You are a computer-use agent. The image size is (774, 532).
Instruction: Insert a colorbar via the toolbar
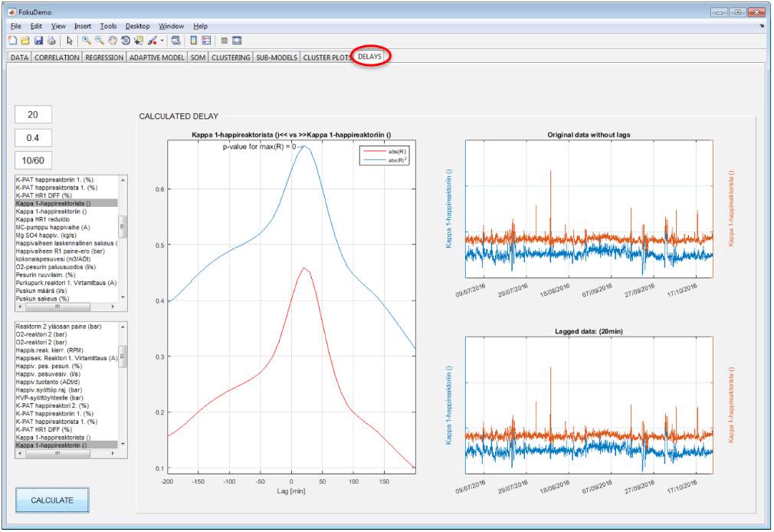[194, 41]
